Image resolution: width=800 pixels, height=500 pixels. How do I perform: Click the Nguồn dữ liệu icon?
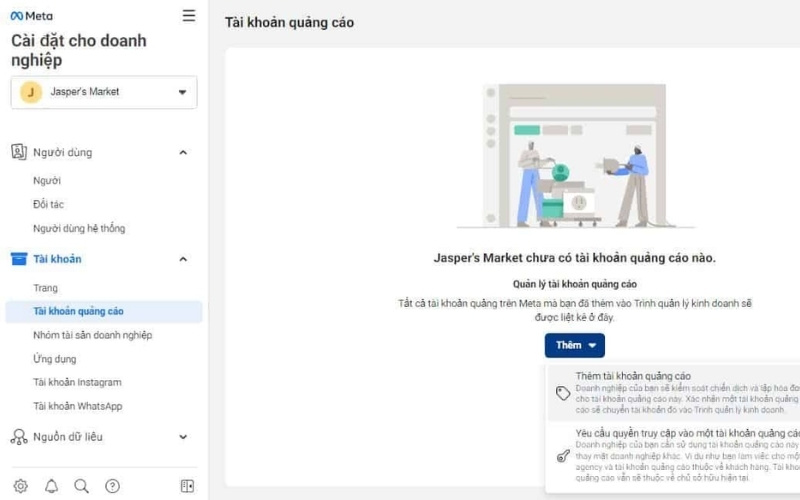tap(19, 437)
